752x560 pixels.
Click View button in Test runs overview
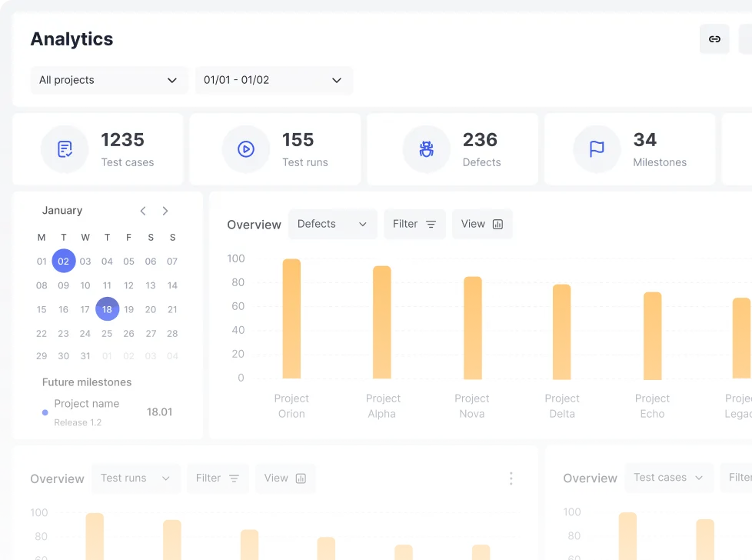pyautogui.click(x=285, y=478)
